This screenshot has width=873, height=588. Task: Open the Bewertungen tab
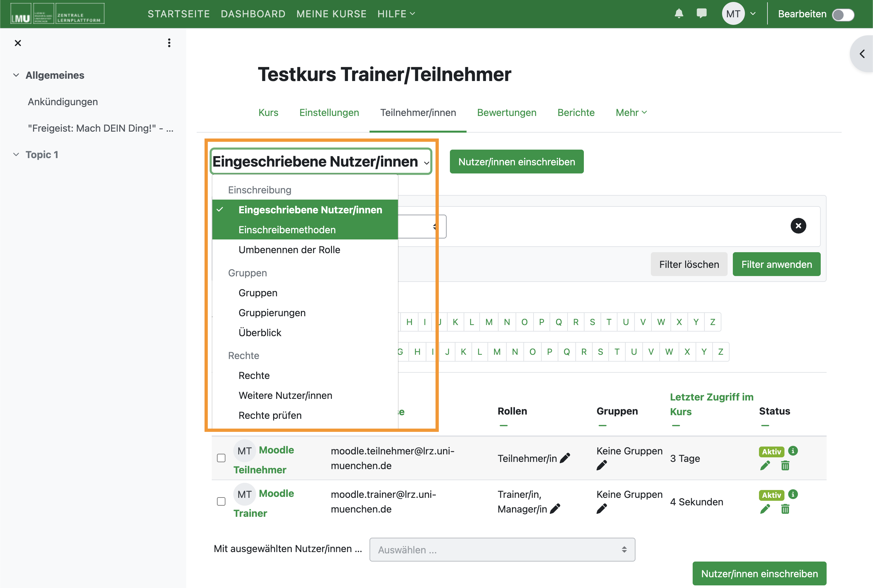[507, 112]
